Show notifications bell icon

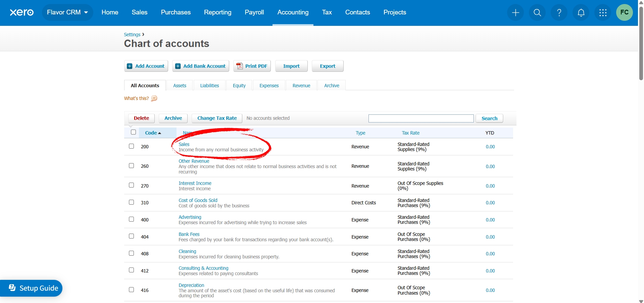581,13
